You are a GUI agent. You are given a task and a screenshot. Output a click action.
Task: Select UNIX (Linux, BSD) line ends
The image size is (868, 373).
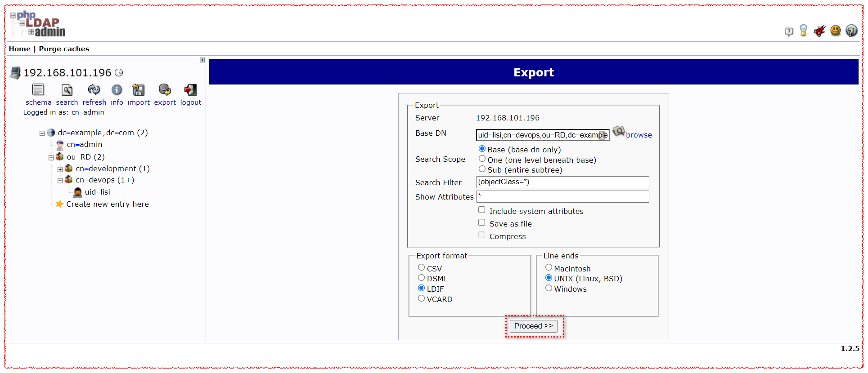tap(549, 278)
